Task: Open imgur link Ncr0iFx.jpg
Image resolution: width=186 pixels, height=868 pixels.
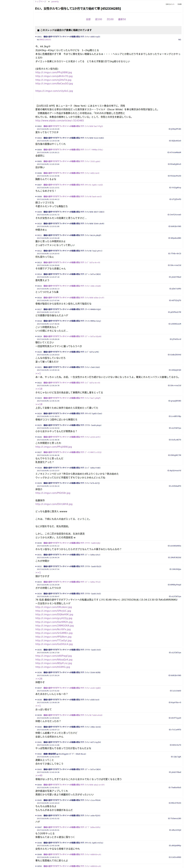Action: [53, 629]
